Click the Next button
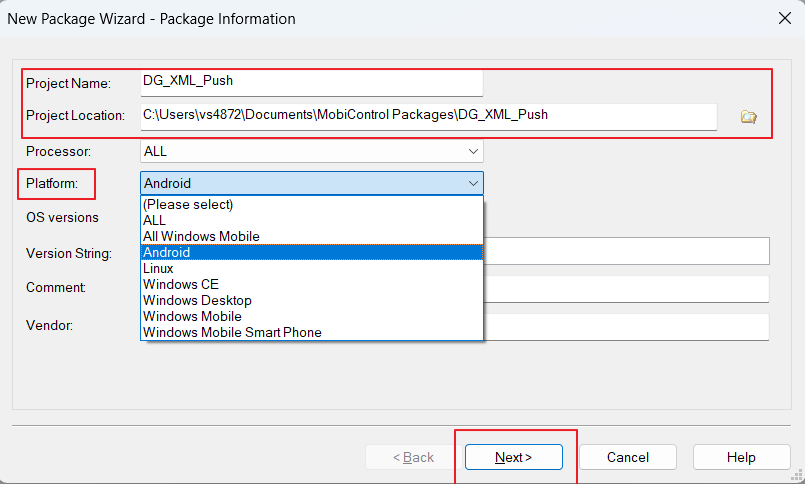805x484 pixels. pyautogui.click(x=513, y=457)
